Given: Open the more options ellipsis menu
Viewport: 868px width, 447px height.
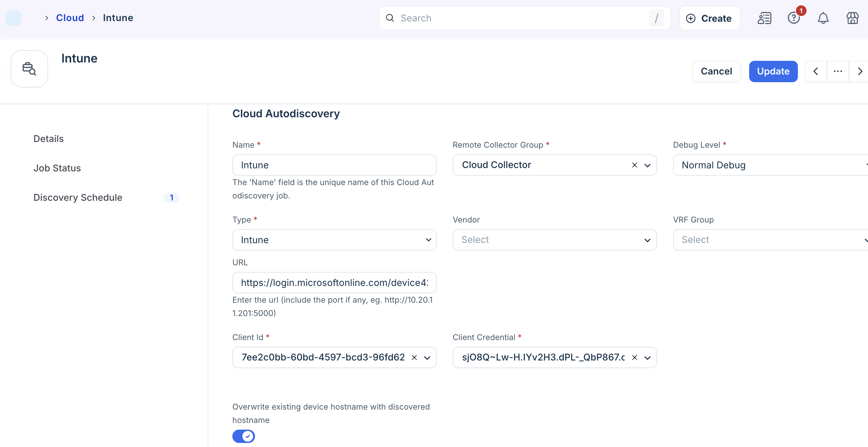Looking at the screenshot, I should pyautogui.click(x=838, y=71).
